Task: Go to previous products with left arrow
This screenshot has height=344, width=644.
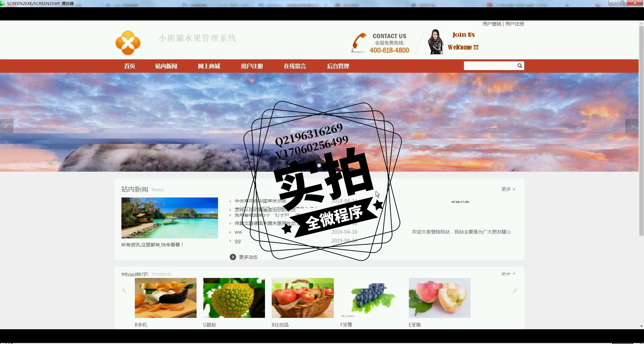Action: coord(124,291)
